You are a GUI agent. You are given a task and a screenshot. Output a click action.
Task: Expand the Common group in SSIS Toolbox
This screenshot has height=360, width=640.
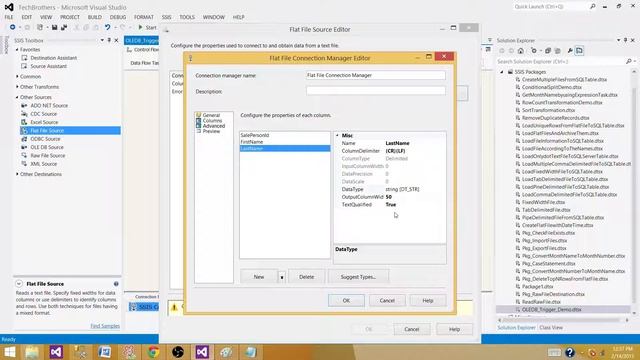pos(17,76)
